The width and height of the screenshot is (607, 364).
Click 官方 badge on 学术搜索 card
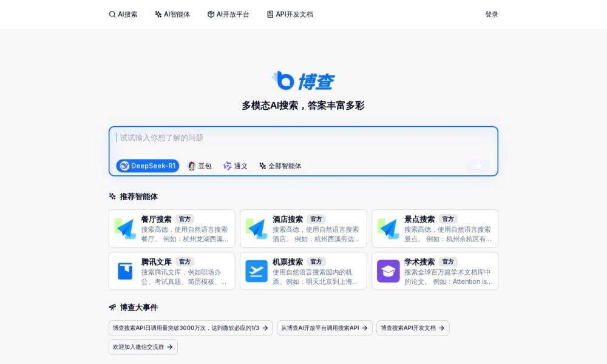(x=448, y=261)
